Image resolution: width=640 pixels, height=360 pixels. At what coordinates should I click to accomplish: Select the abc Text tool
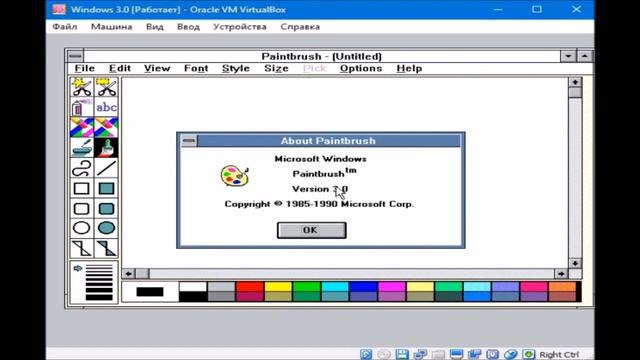[x=106, y=107]
